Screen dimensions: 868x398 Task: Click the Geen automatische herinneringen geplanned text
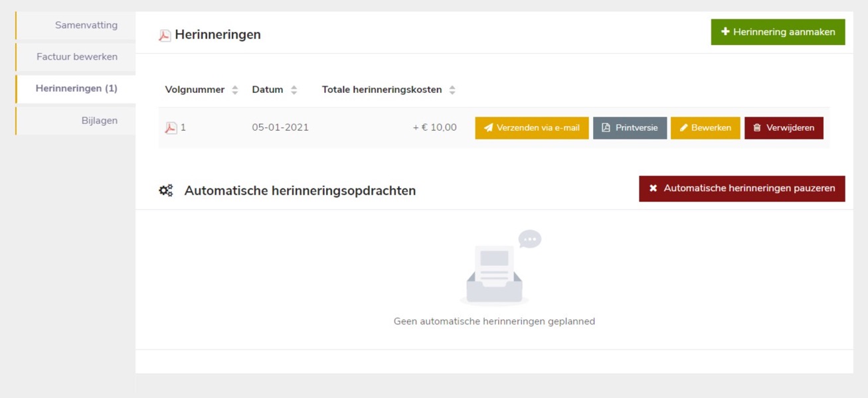[494, 322]
